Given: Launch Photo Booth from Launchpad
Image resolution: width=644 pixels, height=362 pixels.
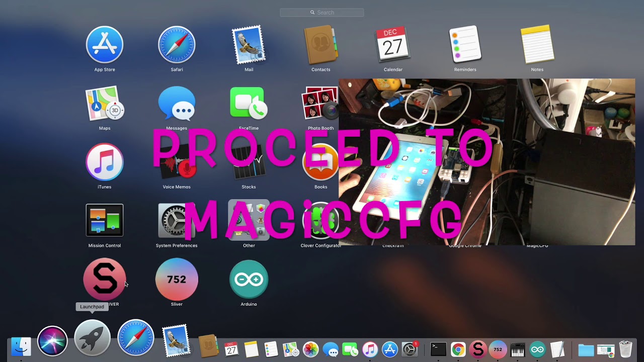Looking at the screenshot, I should coord(320,104).
